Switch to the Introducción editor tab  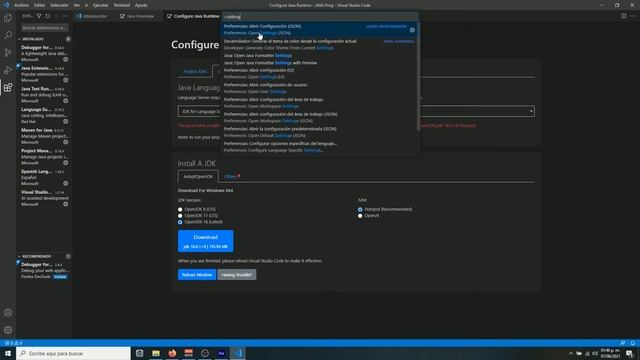pyautogui.click(x=92, y=16)
